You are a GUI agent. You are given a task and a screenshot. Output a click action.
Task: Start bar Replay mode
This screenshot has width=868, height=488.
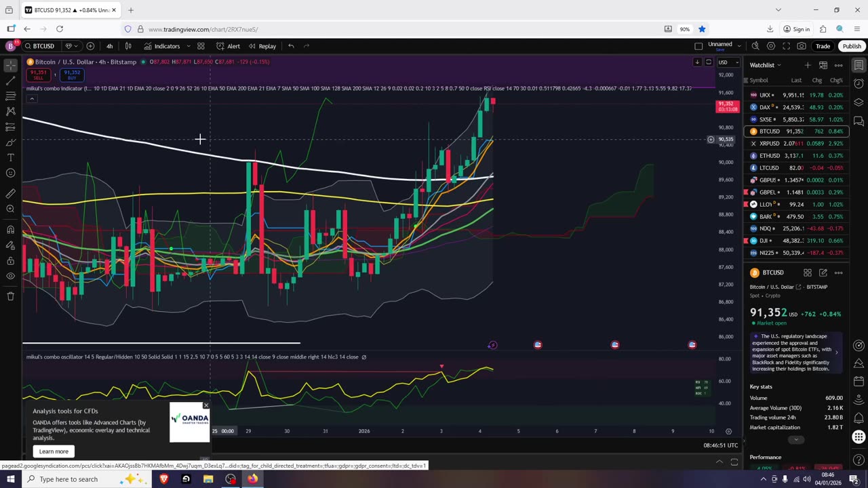(262, 46)
